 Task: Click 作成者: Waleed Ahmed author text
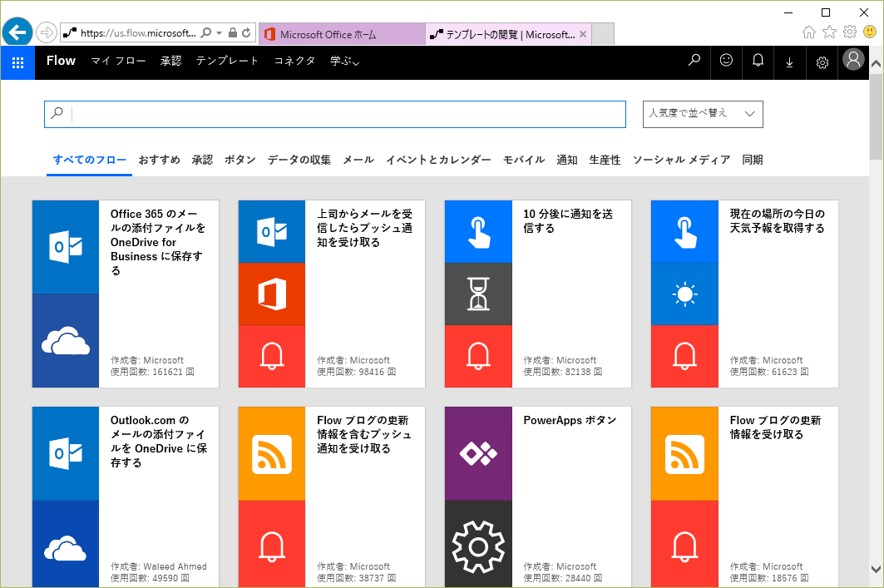(x=158, y=566)
